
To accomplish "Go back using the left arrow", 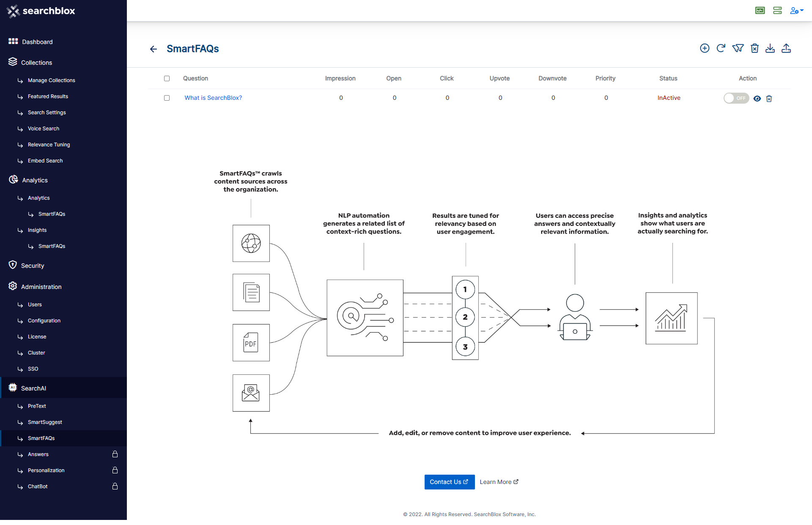I will coord(154,49).
